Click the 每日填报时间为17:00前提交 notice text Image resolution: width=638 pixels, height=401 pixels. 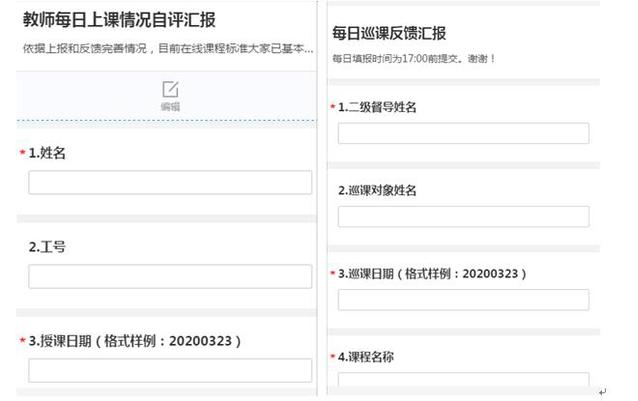point(413,59)
